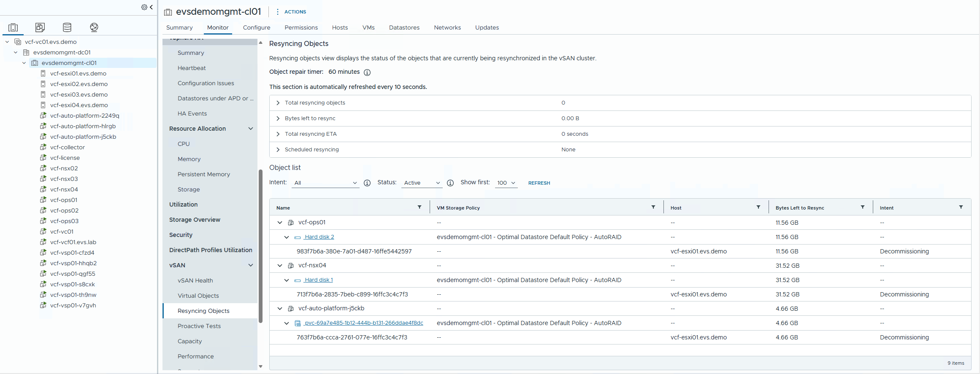Screen dimensions: 980x374
Task: Expand the Scheduled resyncing row
Action: 278,150
